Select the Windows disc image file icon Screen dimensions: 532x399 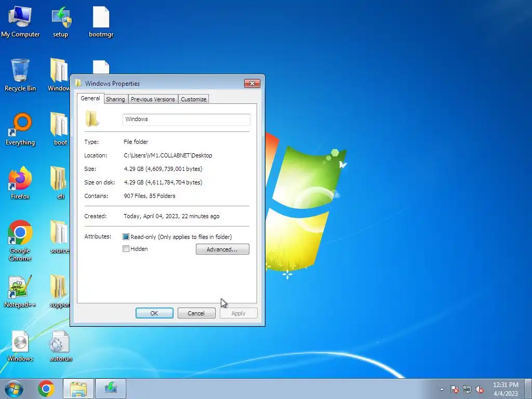coord(20,345)
